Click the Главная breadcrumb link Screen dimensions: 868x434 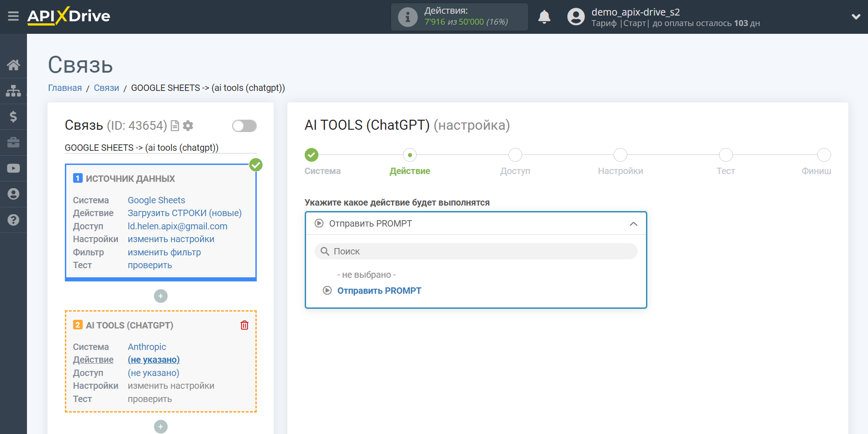(65, 88)
